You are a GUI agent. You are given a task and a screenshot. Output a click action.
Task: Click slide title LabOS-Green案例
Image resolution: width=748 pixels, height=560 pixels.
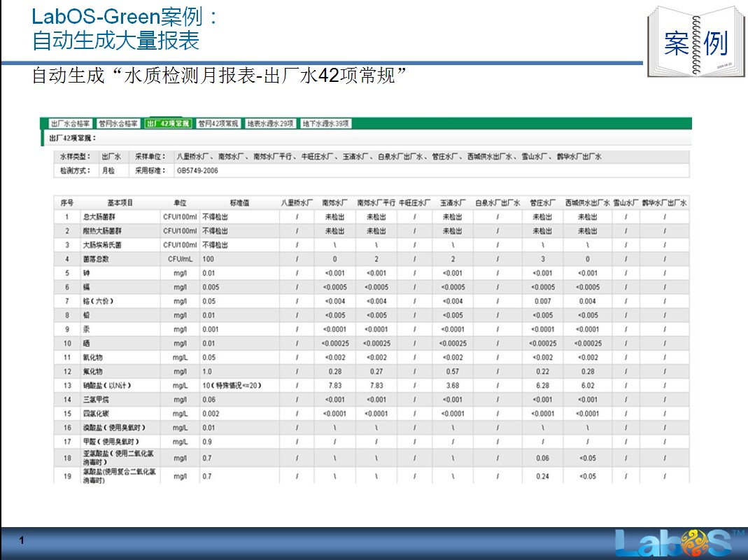point(125,16)
